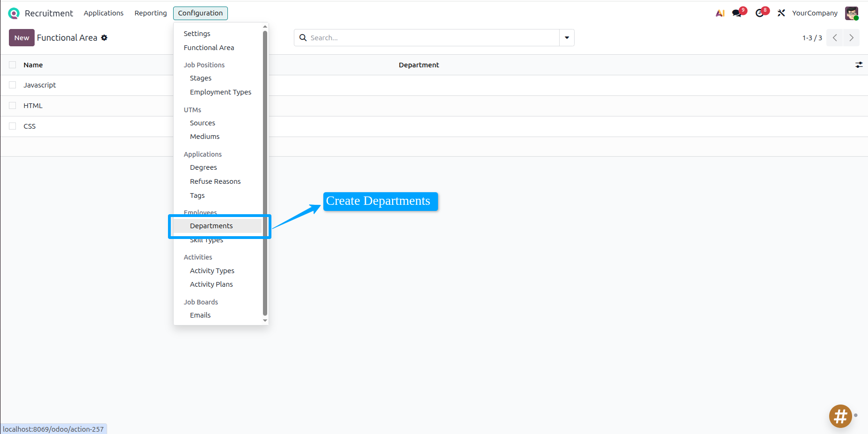868x434 pixels.
Task: Open the debug tools wrench icon
Action: coord(781,13)
